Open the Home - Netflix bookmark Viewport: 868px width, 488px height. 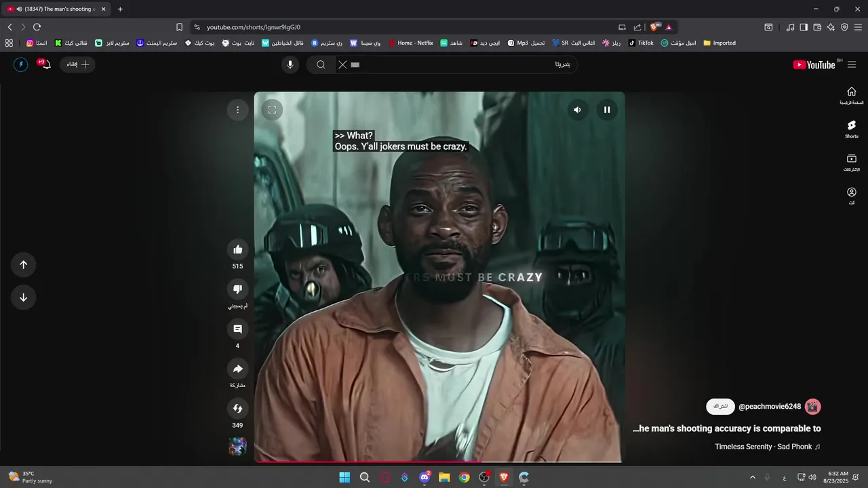click(411, 43)
